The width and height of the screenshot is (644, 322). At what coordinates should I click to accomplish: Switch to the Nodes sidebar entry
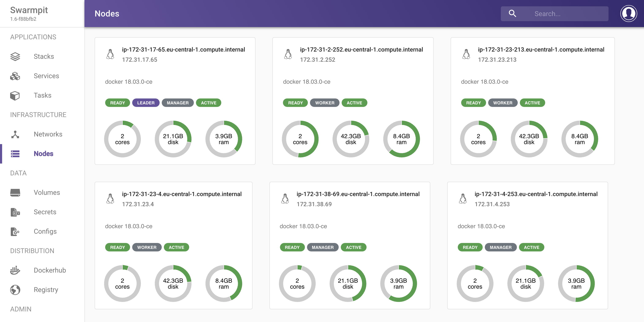43,154
